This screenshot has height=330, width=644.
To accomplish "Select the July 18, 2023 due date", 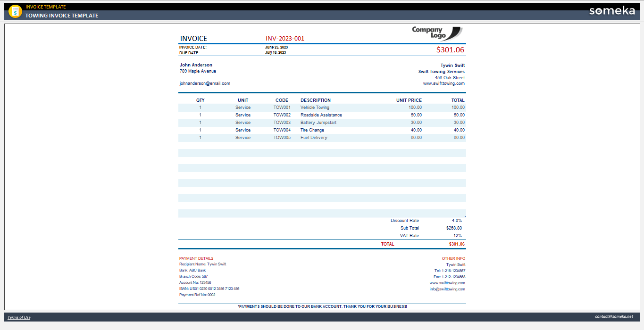I will (276, 52).
